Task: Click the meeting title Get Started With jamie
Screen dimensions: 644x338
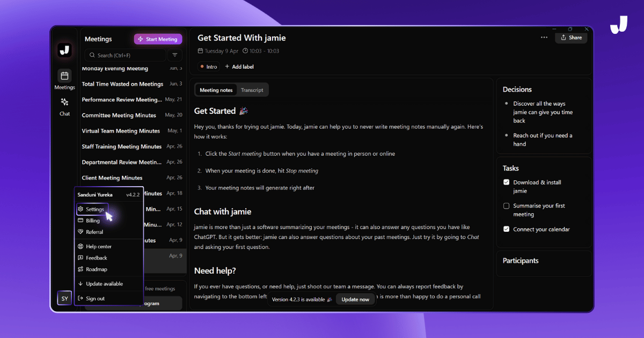Action: [241, 38]
